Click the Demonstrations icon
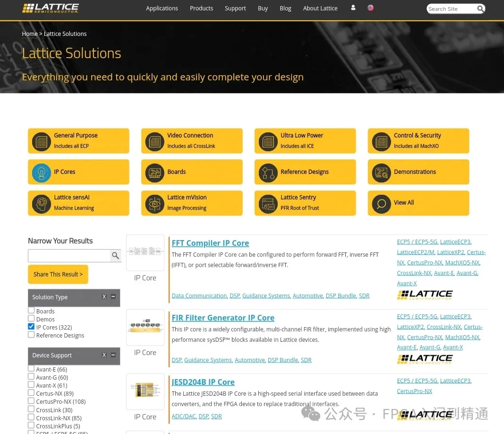This screenshot has height=434, width=504. (381, 173)
